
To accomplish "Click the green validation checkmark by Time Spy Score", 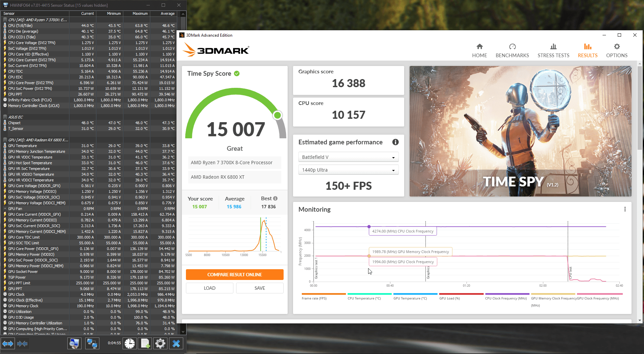I will (237, 73).
